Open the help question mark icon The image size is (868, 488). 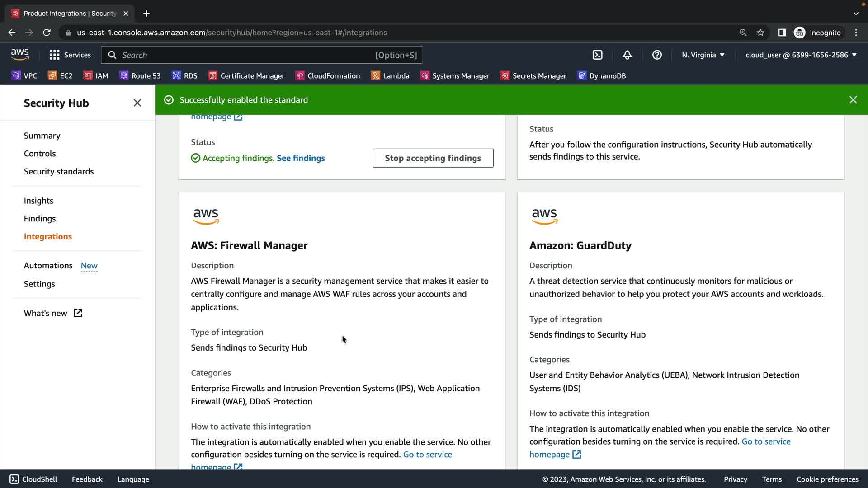[657, 55]
